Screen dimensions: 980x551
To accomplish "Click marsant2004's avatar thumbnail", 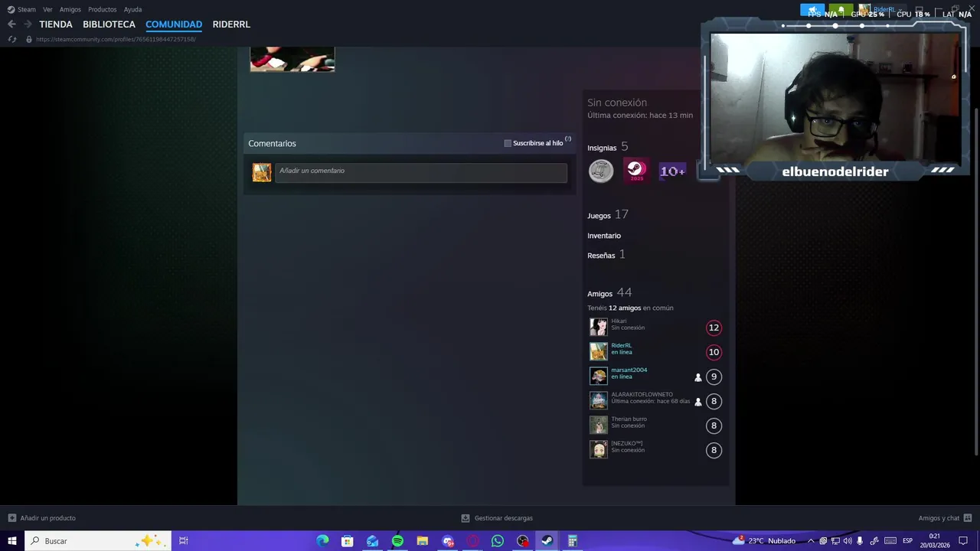I will (598, 377).
